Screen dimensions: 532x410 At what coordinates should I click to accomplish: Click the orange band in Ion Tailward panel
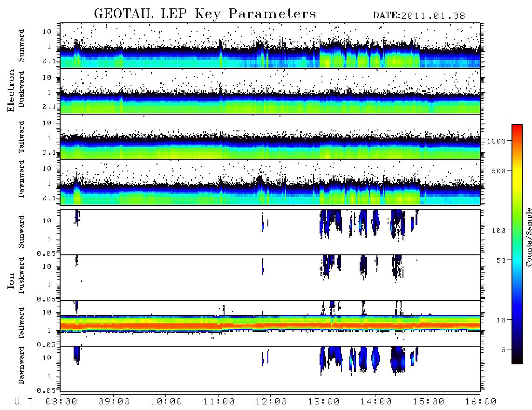click(270, 326)
